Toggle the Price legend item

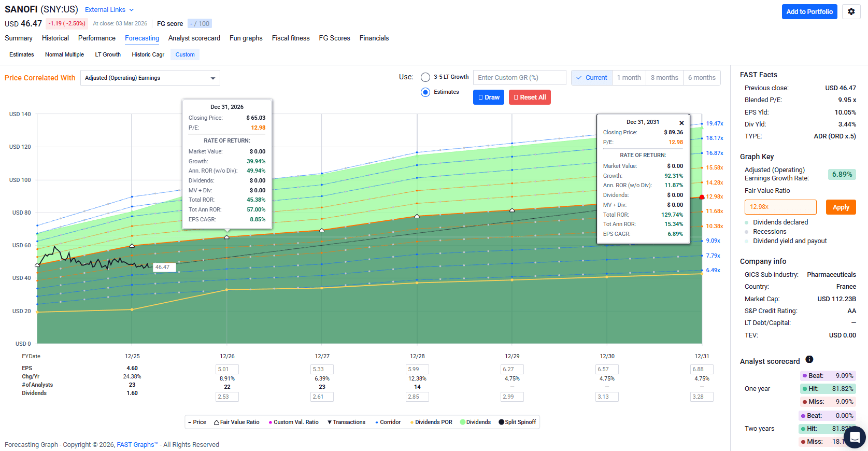pos(197,422)
